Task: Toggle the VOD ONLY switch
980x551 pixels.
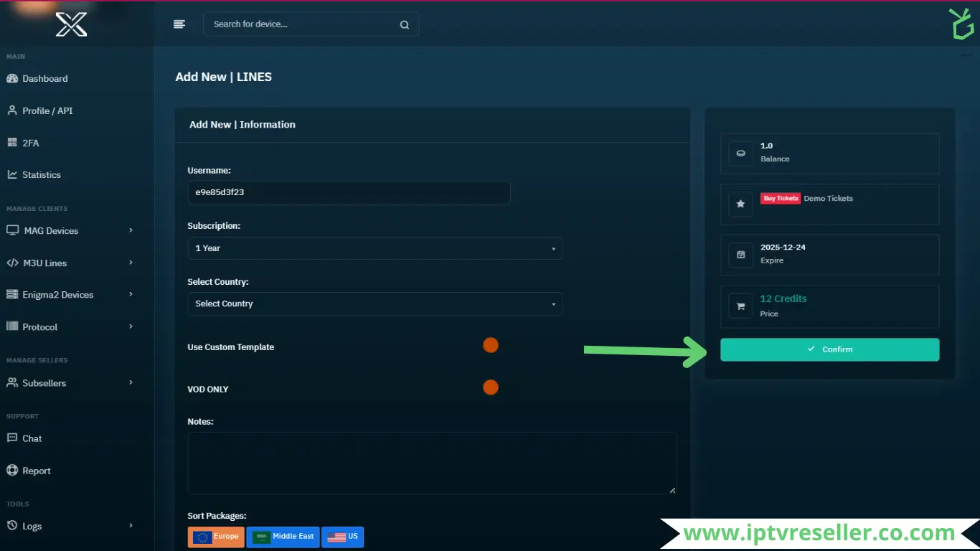Action: [491, 387]
